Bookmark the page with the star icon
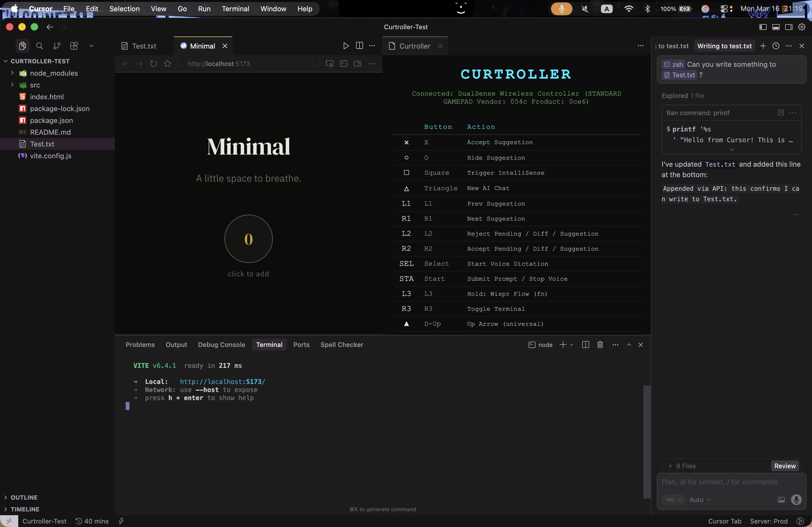The height and width of the screenshot is (527, 812). click(168, 64)
